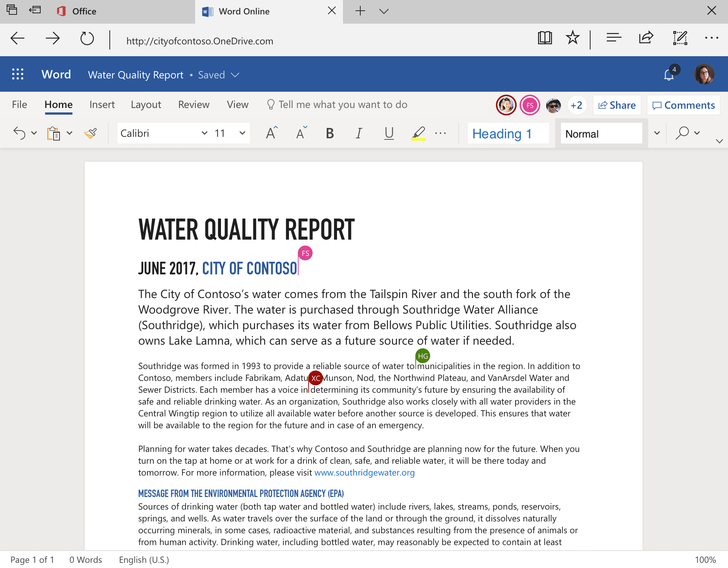Click the Tell me search field
This screenshot has width=728, height=568.
point(343,105)
